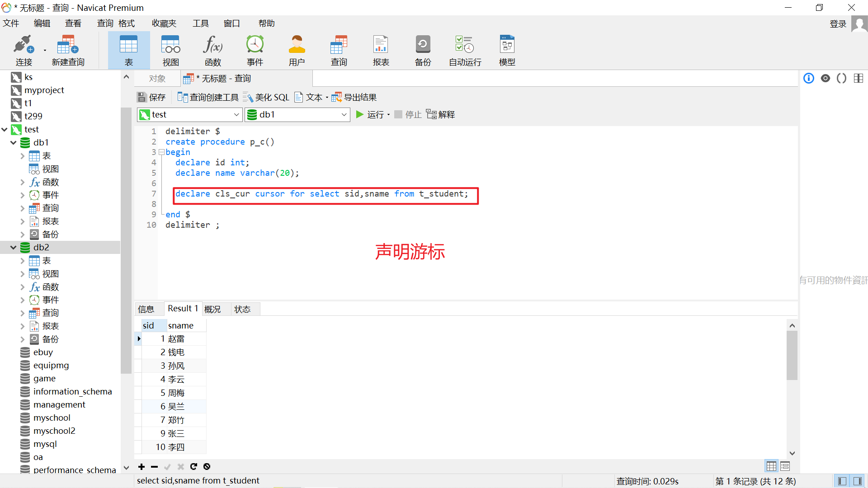Viewport: 868px width, 488px height.
Task: Open the test connection dropdown
Action: [x=236, y=115]
